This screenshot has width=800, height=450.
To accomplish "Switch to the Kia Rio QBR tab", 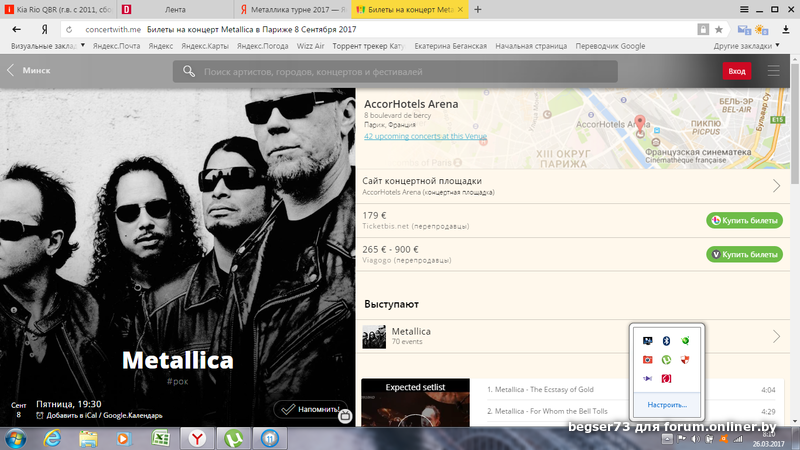I will [x=58, y=9].
